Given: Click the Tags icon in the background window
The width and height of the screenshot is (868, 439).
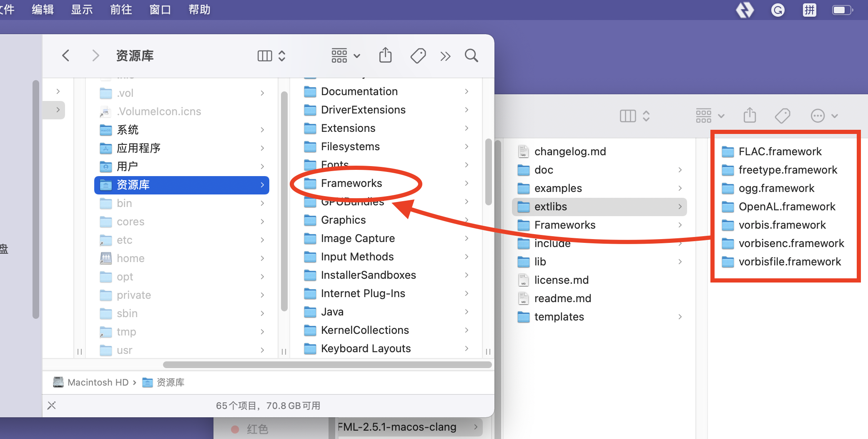Looking at the screenshot, I should pyautogui.click(x=783, y=116).
